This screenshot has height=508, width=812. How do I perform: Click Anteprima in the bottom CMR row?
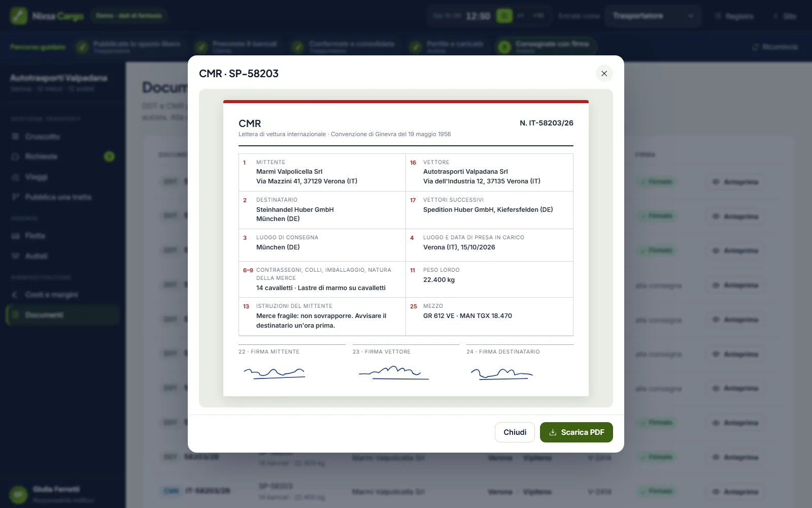[x=735, y=492]
